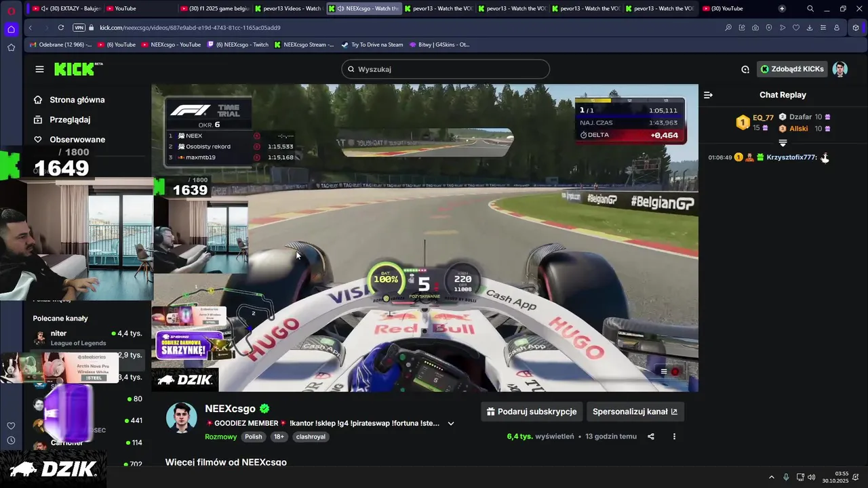Image resolution: width=868 pixels, height=488 pixels.
Task: Click the KICK logo
Action: [x=77, y=69]
